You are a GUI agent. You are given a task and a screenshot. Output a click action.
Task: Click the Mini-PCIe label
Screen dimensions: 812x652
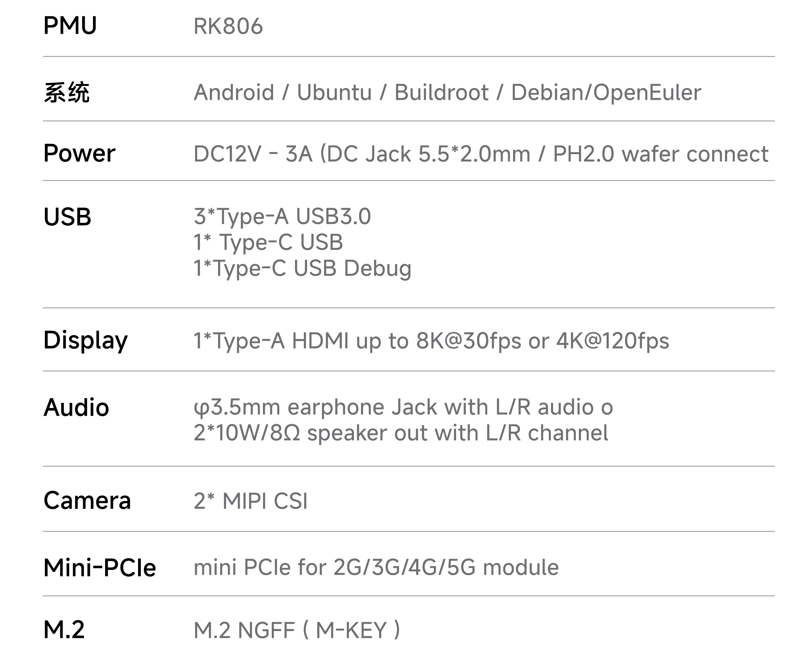[x=100, y=568]
